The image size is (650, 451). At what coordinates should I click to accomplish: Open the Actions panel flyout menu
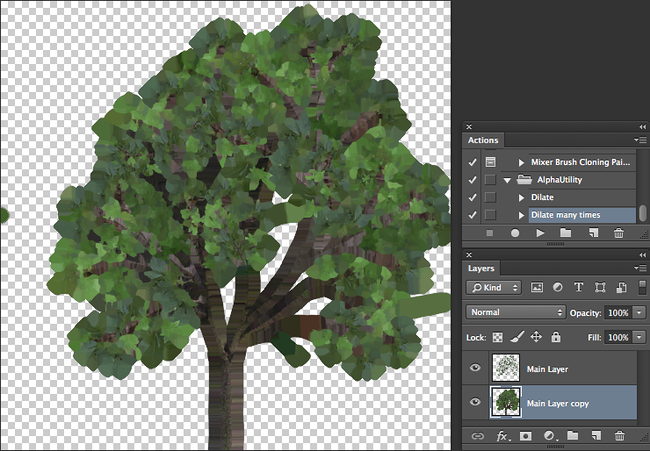click(640, 140)
